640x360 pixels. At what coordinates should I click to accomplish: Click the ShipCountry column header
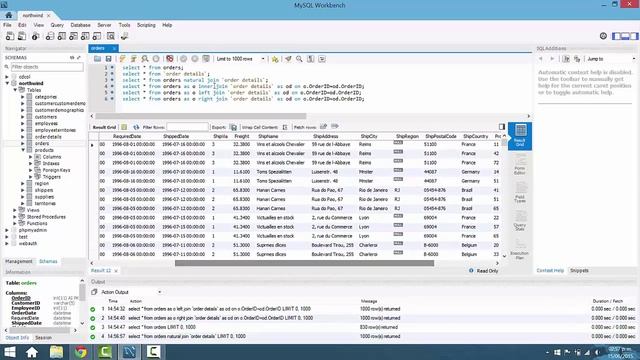click(476, 136)
